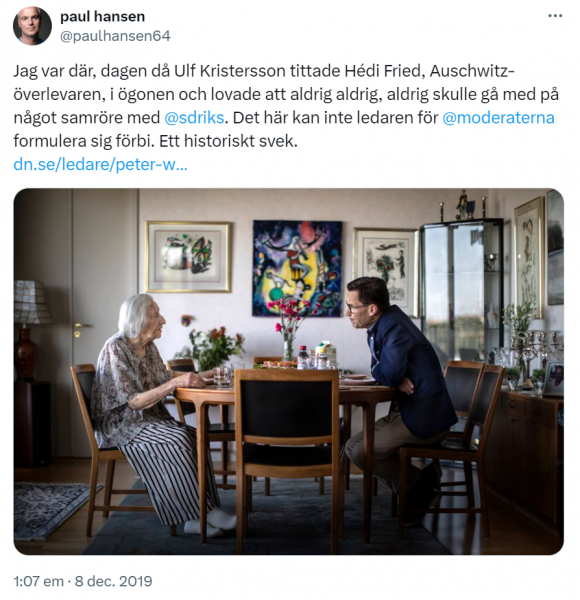The height and width of the screenshot is (600, 580).
Task: Open the @moderaterna mention
Action: 498,117
